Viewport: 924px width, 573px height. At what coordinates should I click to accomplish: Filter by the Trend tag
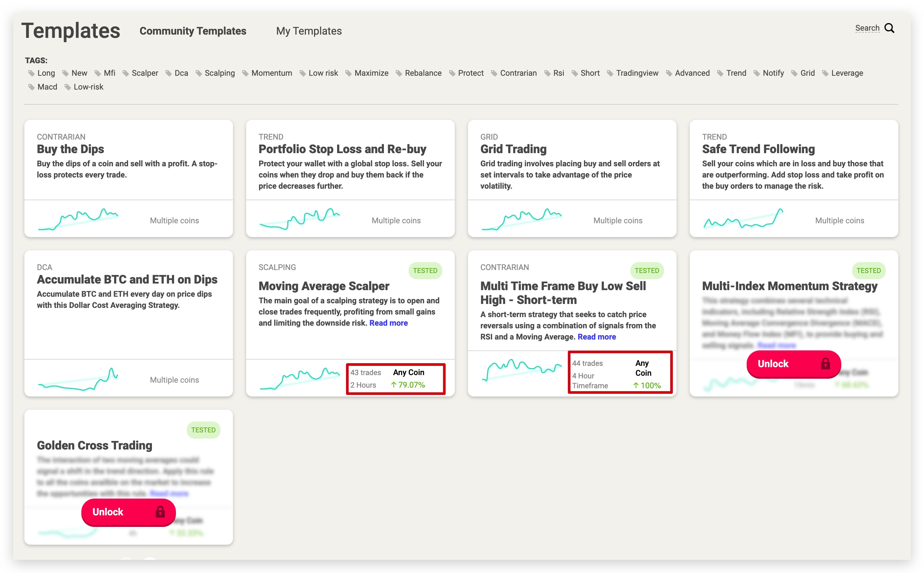coord(731,73)
